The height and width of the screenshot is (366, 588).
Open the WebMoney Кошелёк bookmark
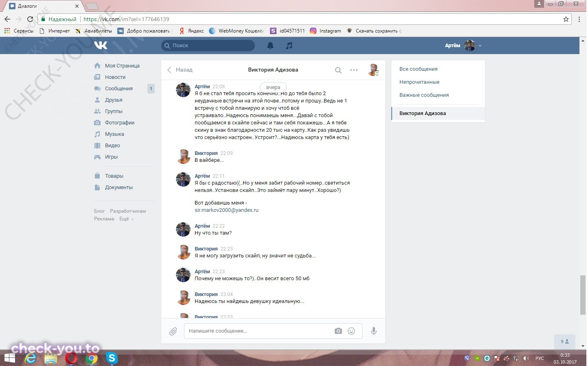pos(237,31)
